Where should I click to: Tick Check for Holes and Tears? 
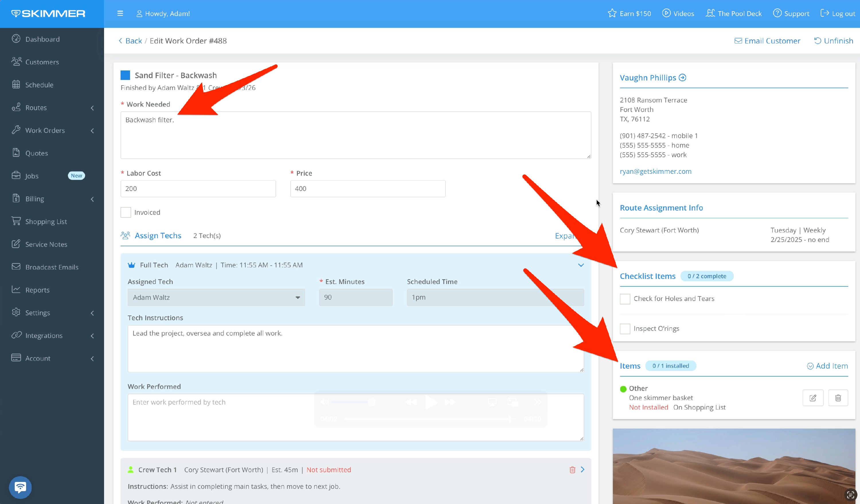(625, 299)
